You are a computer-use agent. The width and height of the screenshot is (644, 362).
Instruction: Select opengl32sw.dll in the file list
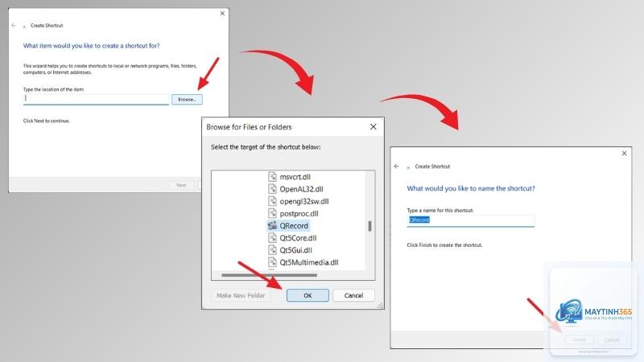click(304, 202)
